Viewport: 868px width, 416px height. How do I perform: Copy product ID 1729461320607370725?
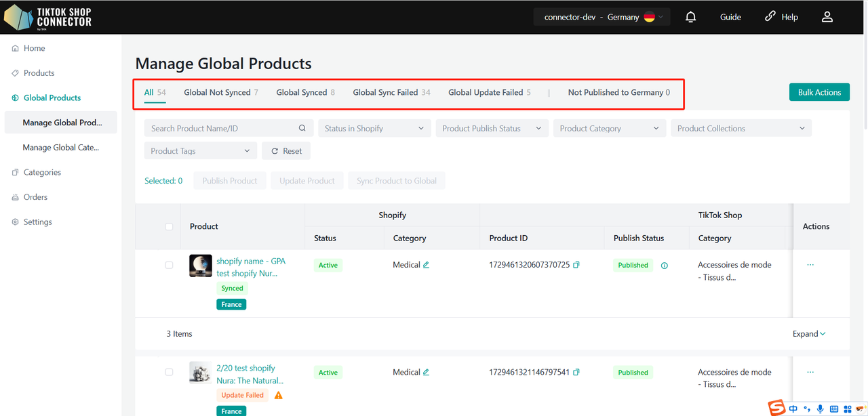click(x=576, y=265)
